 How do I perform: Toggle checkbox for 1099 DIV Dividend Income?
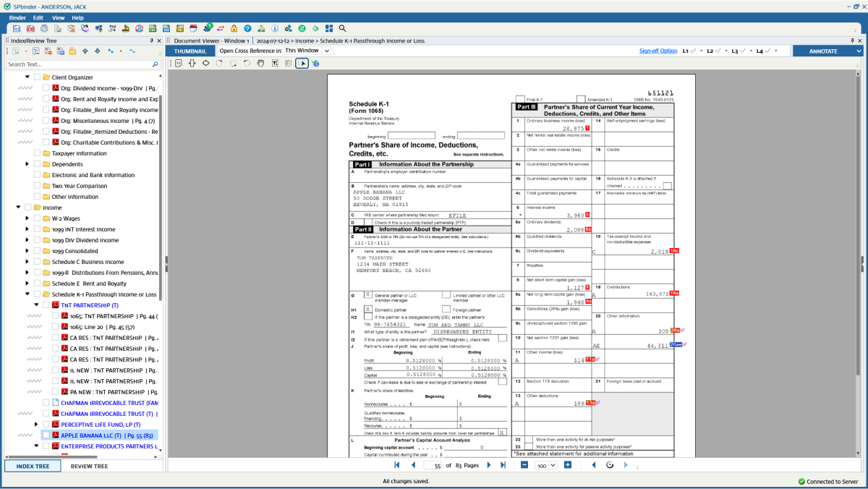point(37,240)
